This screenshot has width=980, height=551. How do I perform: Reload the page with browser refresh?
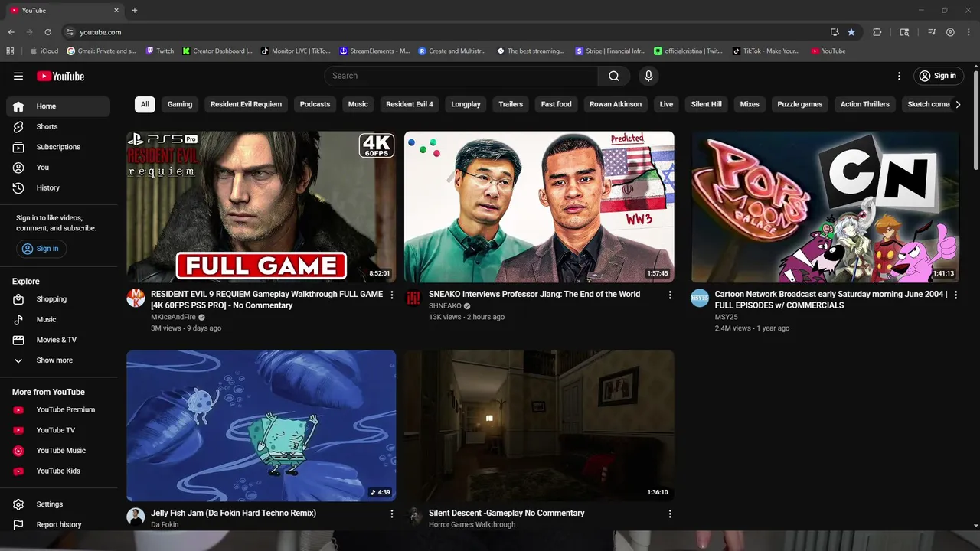coord(47,32)
